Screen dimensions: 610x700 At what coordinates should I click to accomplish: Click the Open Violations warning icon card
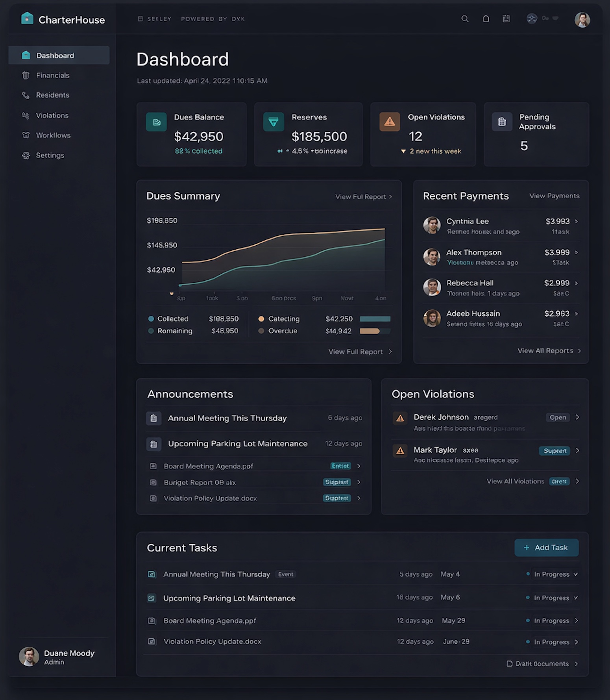389,122
